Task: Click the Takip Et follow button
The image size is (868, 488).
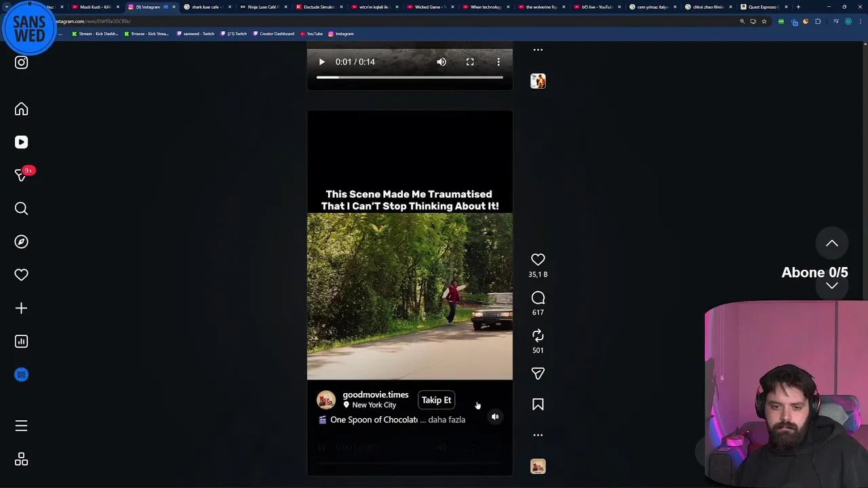Action: click(436, 400)
